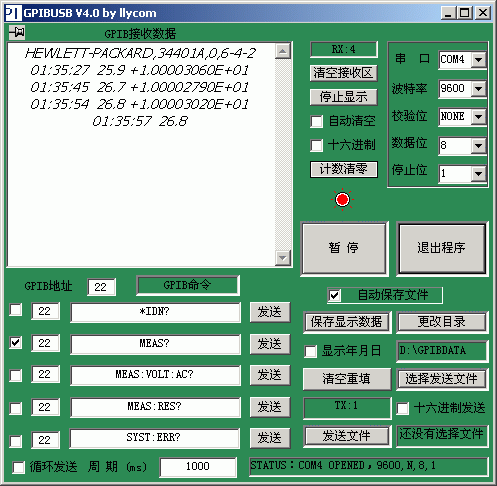This screenshot has width=497, height=486.
Task: Click the 更改目录 button
Action: pos(442,322)
